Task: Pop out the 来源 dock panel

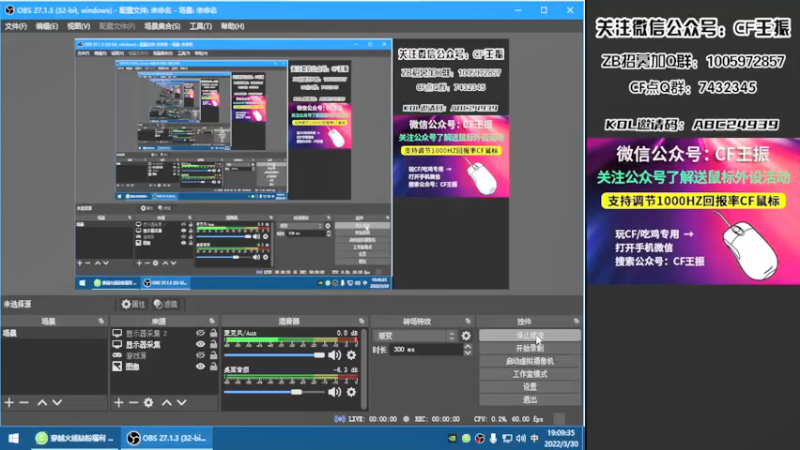Action: pyautogui.click(x=212, y=321)
